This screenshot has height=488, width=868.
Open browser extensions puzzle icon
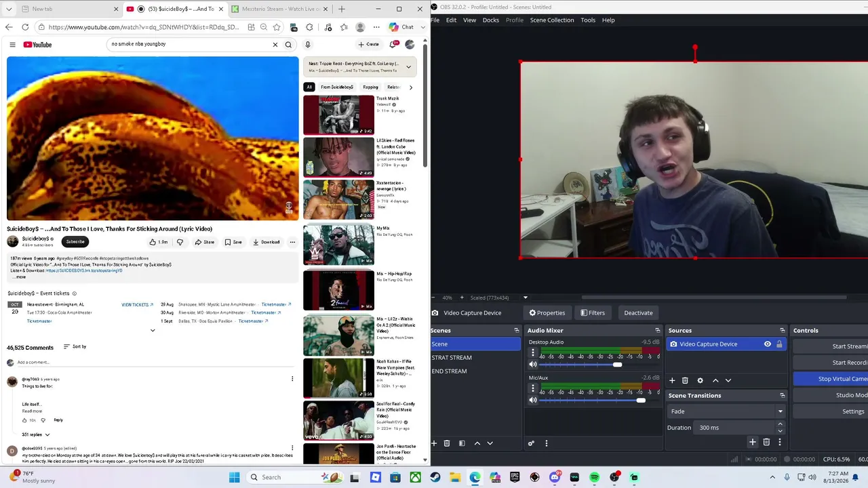tap(310, 27)
